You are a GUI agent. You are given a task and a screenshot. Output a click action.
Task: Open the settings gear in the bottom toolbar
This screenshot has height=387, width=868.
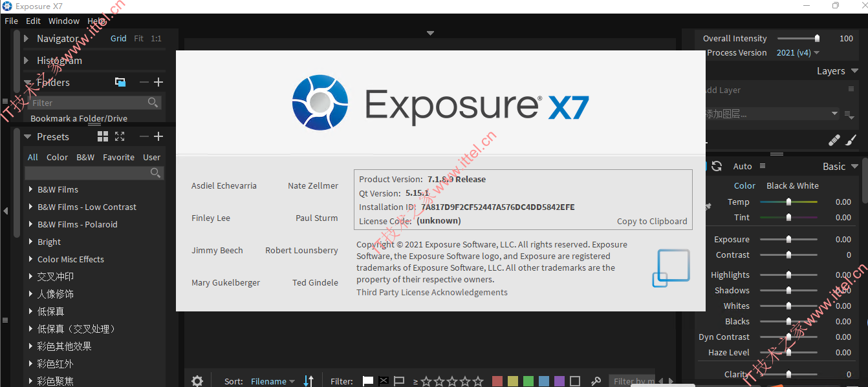[197, 381]
